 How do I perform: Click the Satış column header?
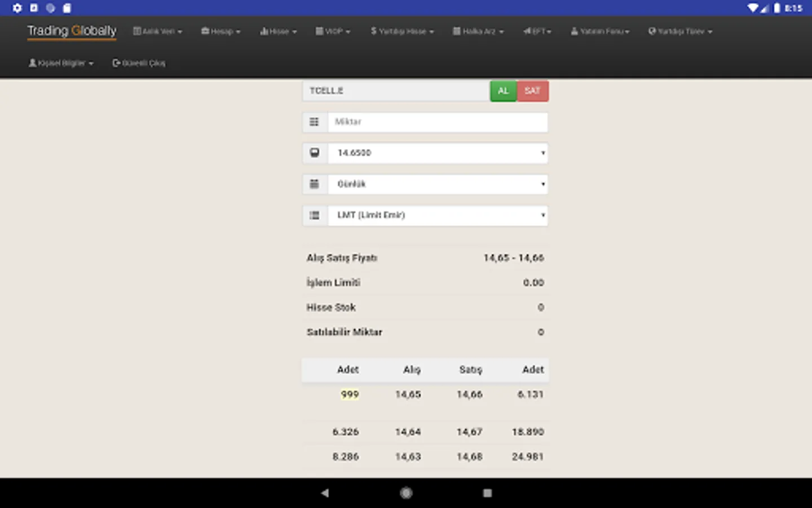[470, 370]
